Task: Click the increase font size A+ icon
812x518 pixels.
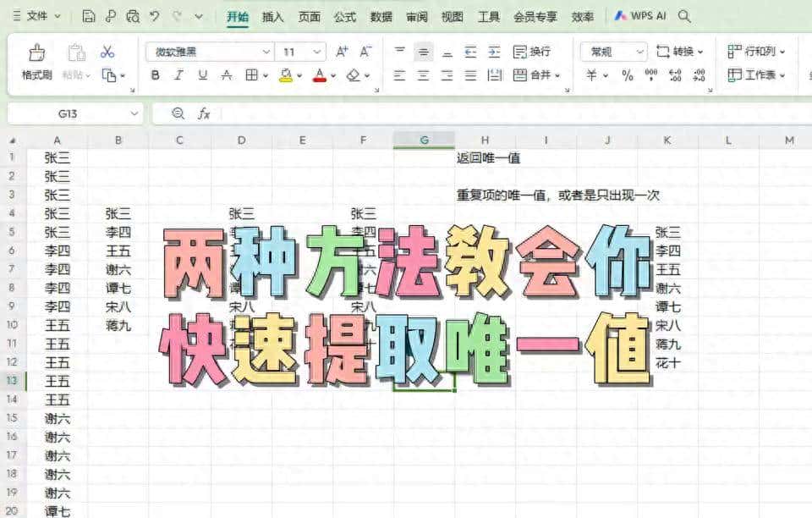Action: [340, 50]
